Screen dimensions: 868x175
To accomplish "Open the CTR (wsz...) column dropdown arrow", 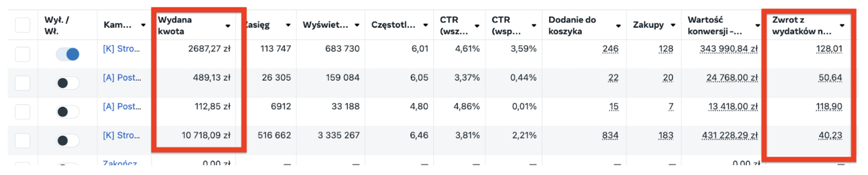I will [477, 26].
